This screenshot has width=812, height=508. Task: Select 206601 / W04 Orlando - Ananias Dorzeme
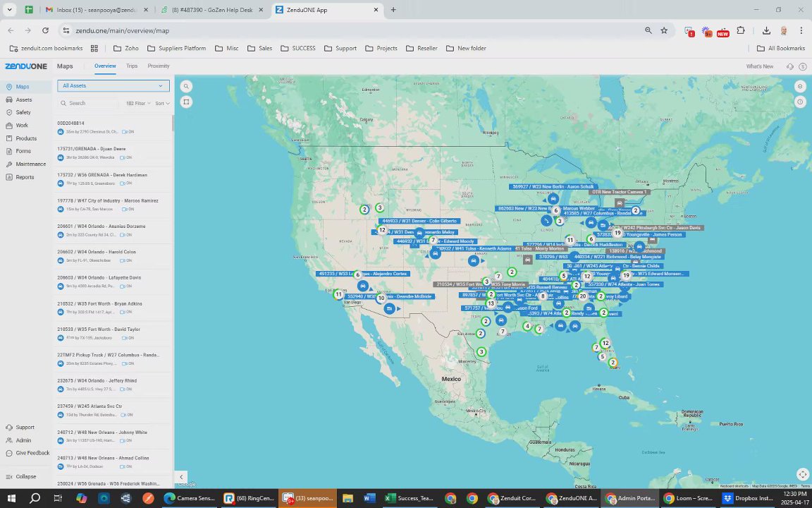tap(112, 230)
